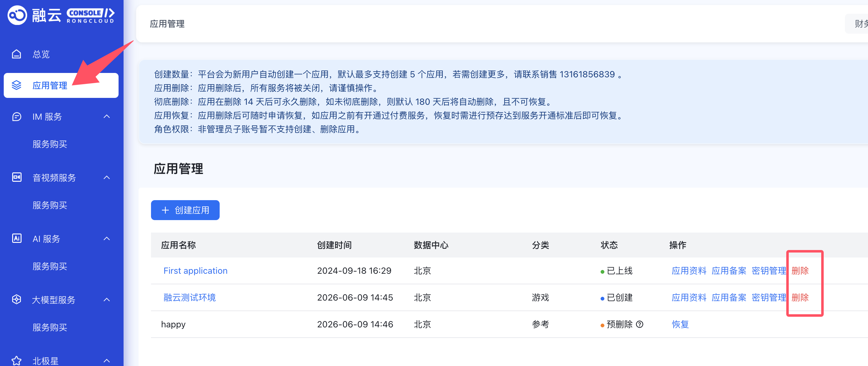Click the 状态 column header

(x=609, y=245)
